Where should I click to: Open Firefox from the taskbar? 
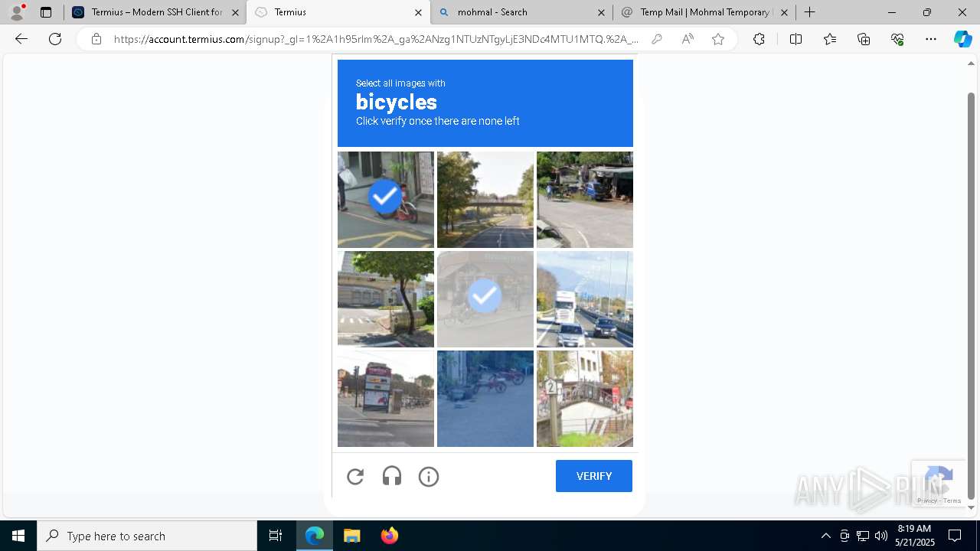click(389, 536)
